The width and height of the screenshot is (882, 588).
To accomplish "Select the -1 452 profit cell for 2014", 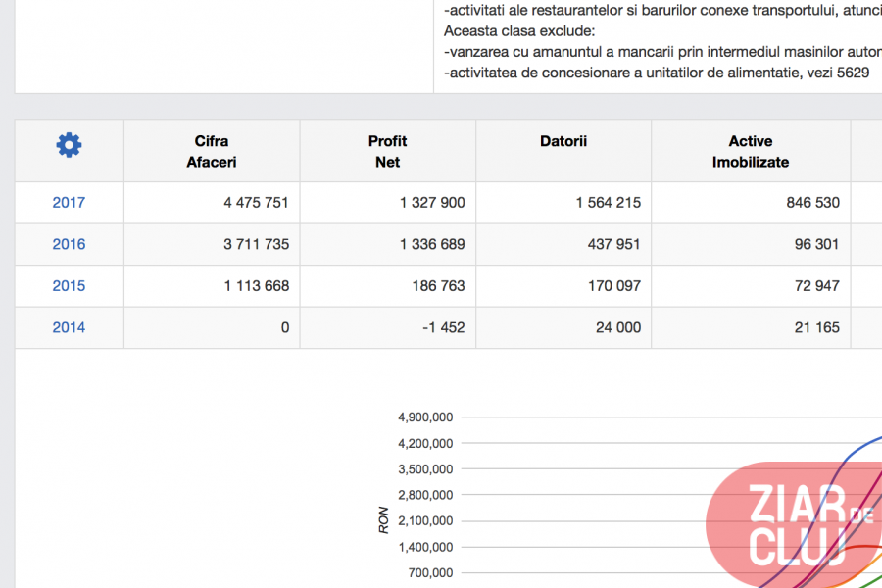I will coord(443,327).
